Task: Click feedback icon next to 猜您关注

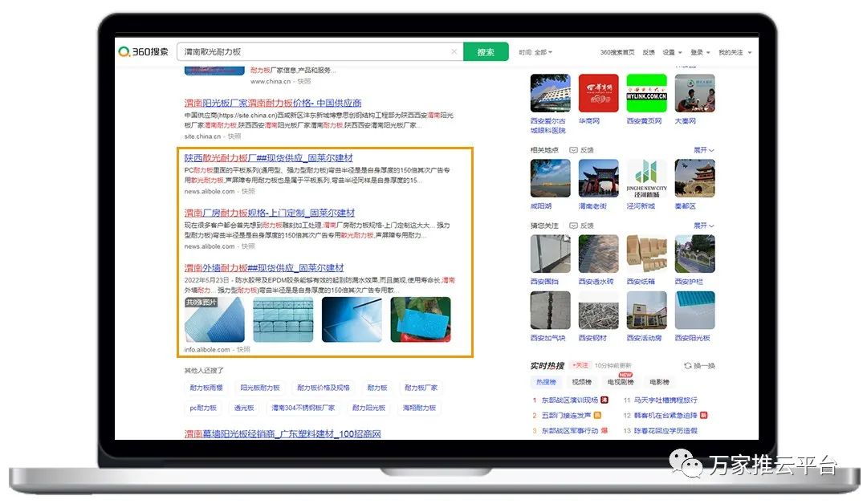Action: coord(574,226)
